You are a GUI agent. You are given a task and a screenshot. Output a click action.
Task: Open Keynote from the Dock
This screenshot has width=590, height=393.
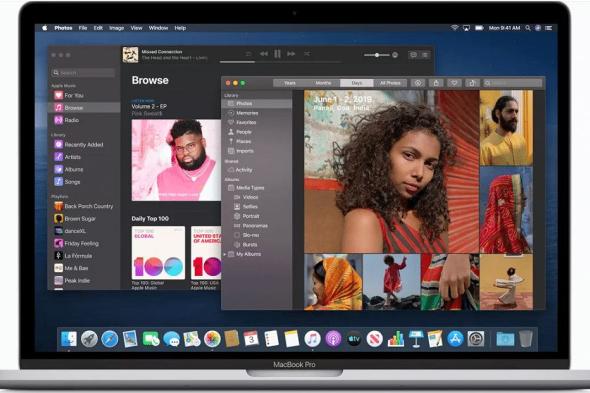[x=416, y=339]
